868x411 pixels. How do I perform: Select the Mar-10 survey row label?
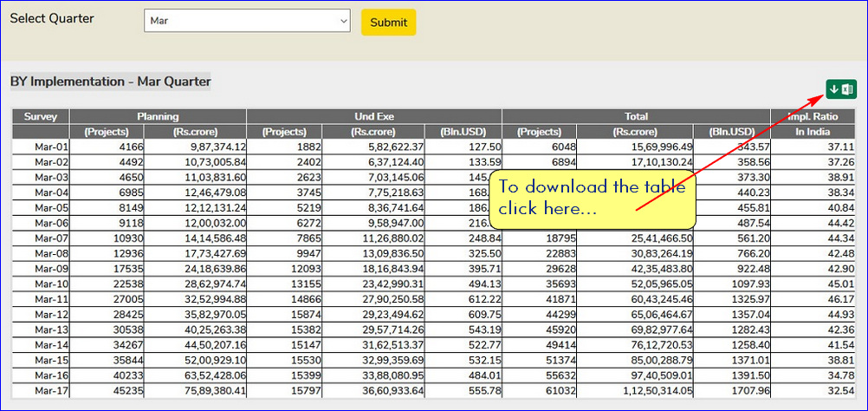coord(51,284)
